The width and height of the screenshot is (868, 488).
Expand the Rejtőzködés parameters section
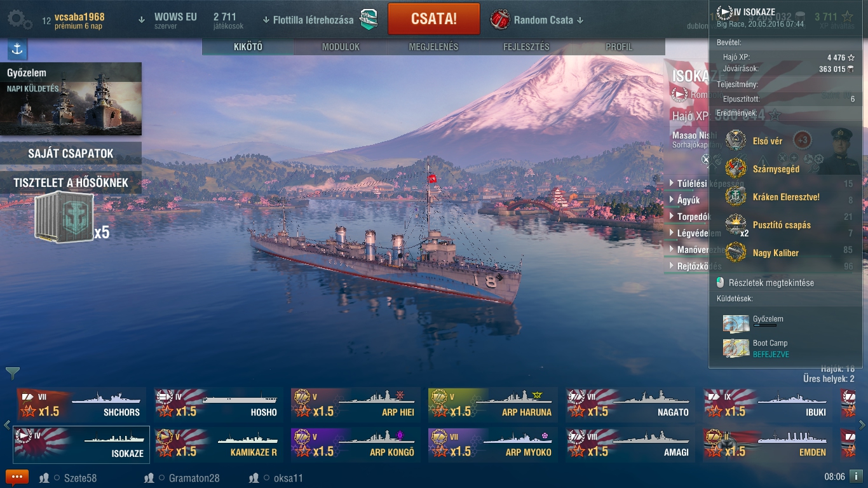[x=695, y=266]
